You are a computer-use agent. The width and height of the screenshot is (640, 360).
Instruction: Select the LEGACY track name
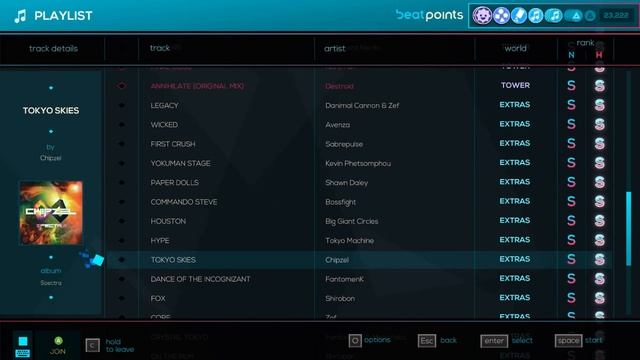164,105
